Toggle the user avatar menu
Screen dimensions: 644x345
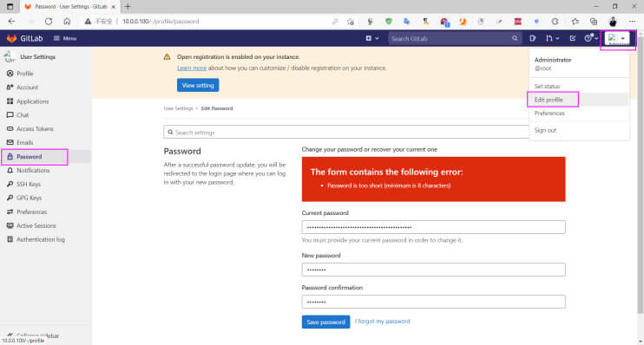tap(617, 38)
